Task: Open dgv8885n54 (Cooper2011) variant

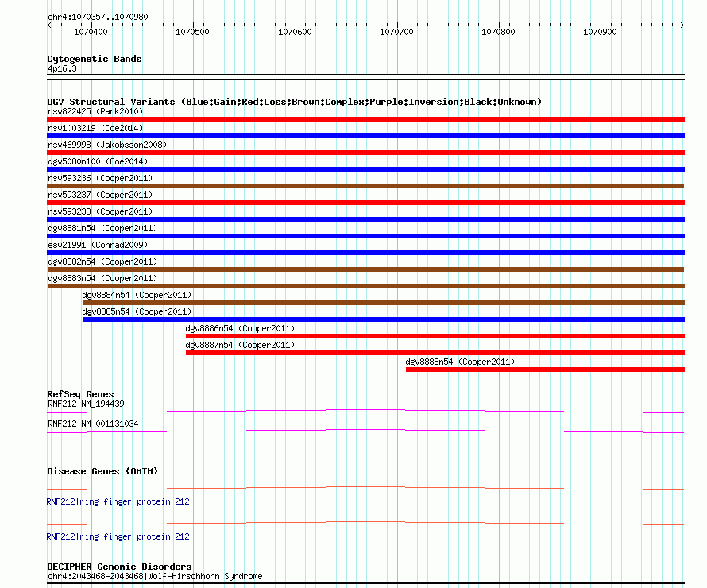Action: point(137,311)
